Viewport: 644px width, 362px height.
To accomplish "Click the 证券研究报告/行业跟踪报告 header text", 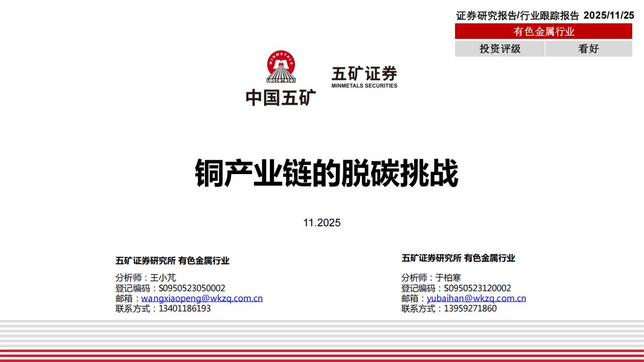I will [517, 15].
